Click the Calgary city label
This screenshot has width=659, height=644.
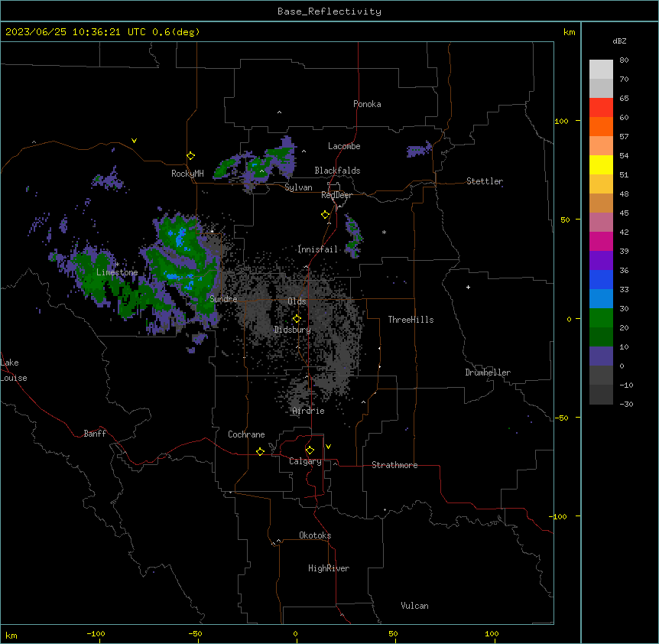coord(305,461)
